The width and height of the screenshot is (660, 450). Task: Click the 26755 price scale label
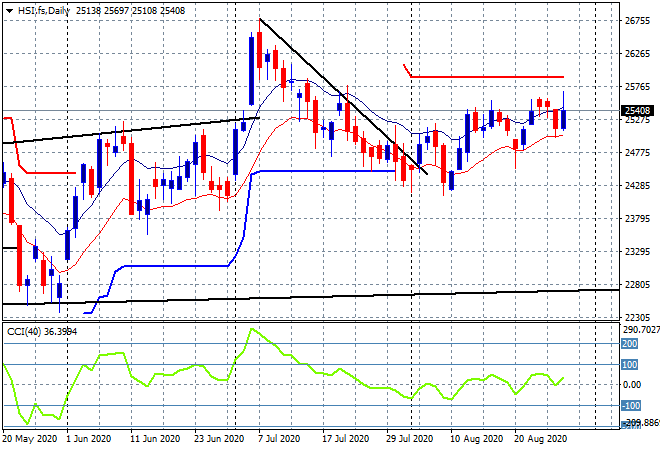(x=637, y=21)
